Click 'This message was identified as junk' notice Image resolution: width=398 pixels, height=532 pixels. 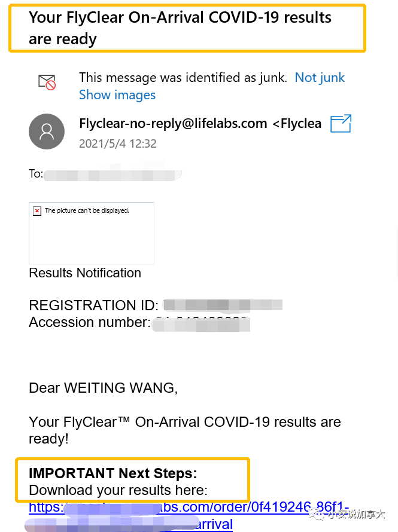[183, 78]
